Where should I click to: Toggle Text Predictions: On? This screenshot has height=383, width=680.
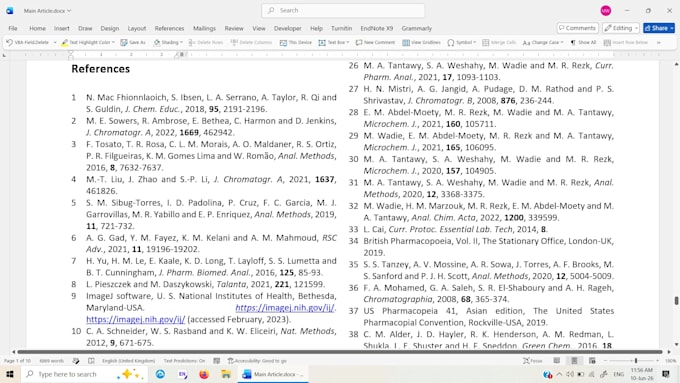point(184,361)
